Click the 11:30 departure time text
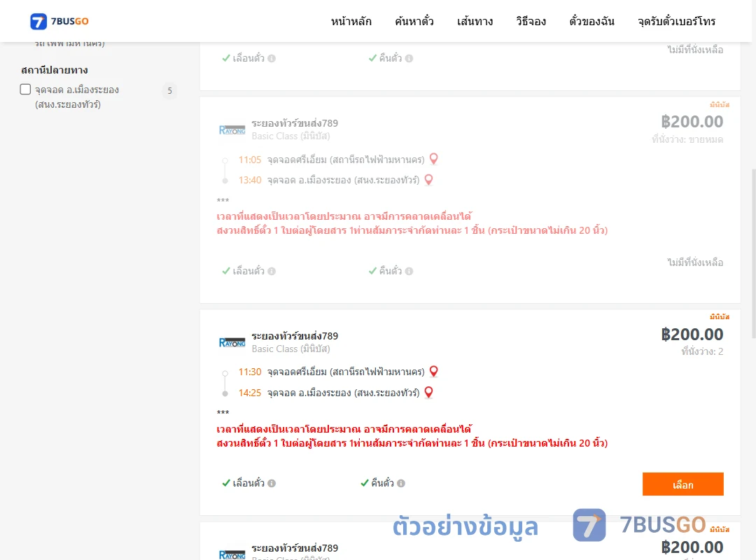Image resolution: width=756 pixels, height=560 pixels. (250, 372)
